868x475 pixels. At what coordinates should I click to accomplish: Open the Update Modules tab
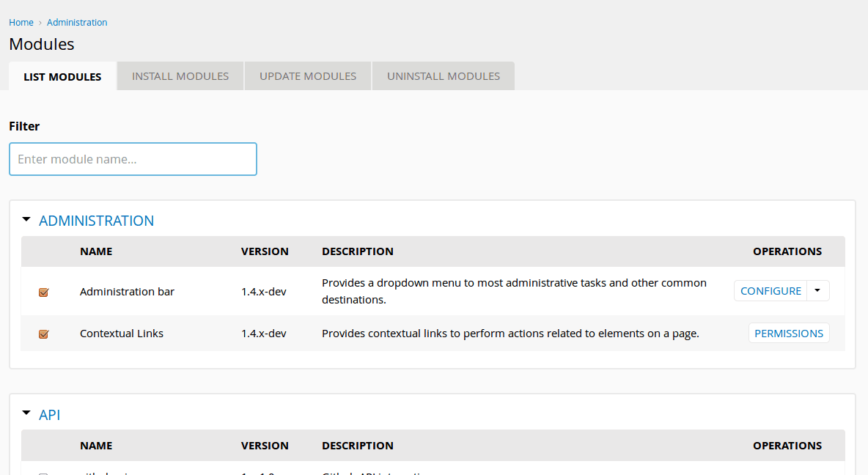point(307,76)
